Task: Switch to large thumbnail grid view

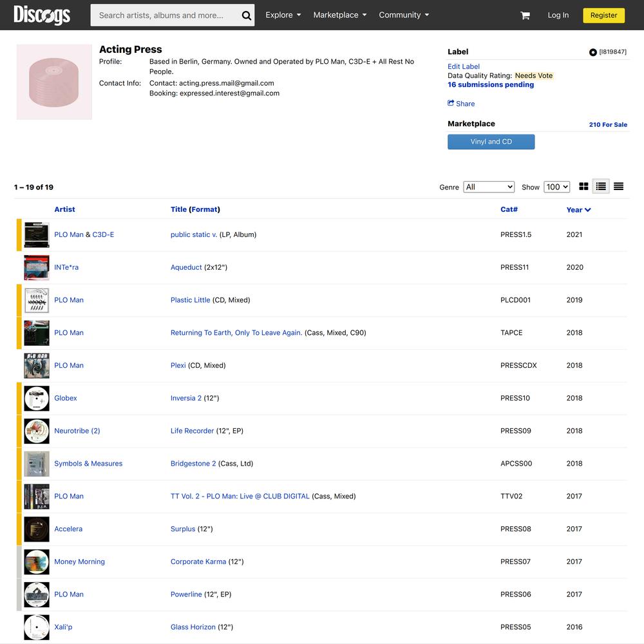Action: [x=583, y=187]
